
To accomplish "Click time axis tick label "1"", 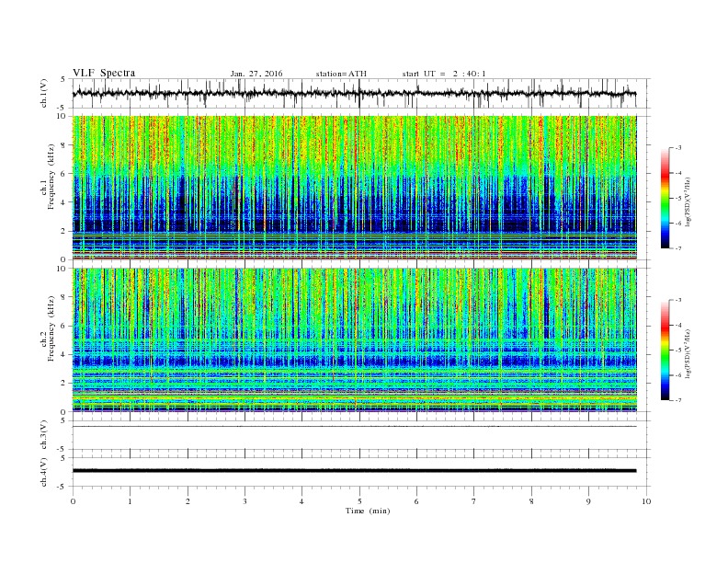I will coord(130,501).
